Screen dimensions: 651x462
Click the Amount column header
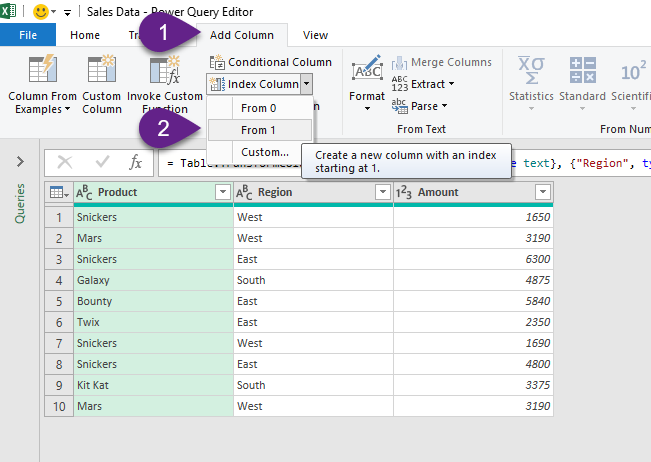[x=474, y=192]
